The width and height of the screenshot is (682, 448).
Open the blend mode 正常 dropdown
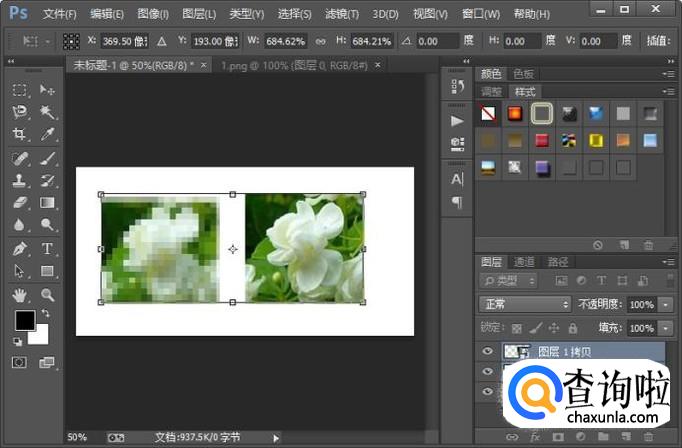pos(524,304)
